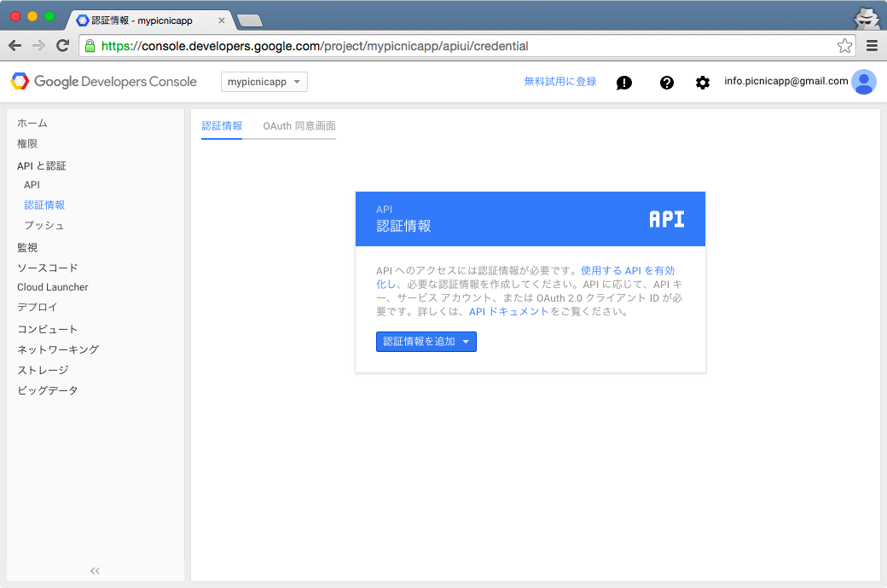
Task: Click the incognito icon in title bar
Action: tap(866, 18)
